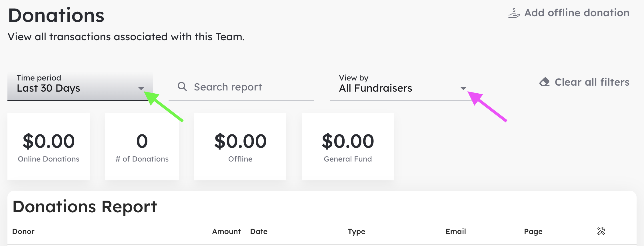Expand the Time period dropdown arrow
The image size is (644, 246).
tap(141, 88)
